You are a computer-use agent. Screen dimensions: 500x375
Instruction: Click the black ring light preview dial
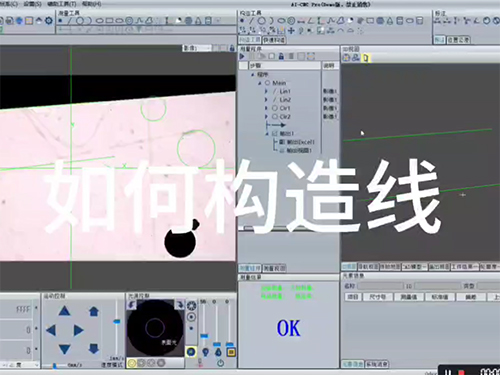click(x=155, y=328)
